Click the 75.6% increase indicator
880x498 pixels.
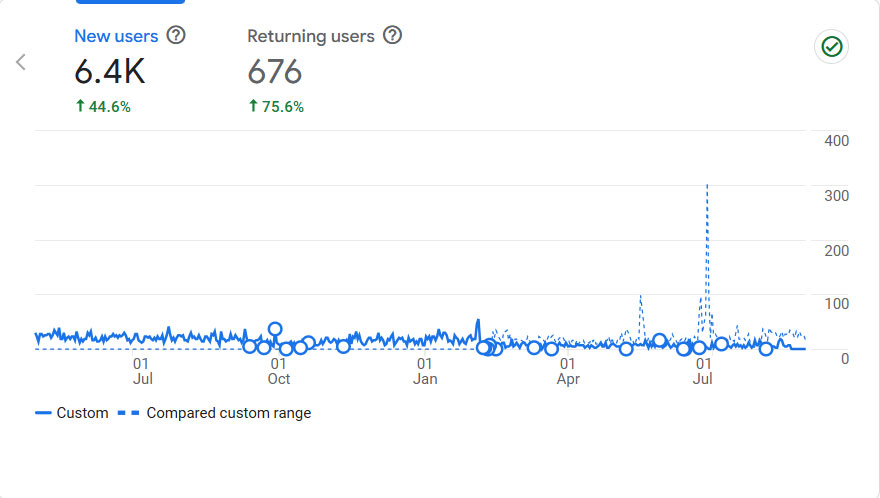click(x=276, y=107)
